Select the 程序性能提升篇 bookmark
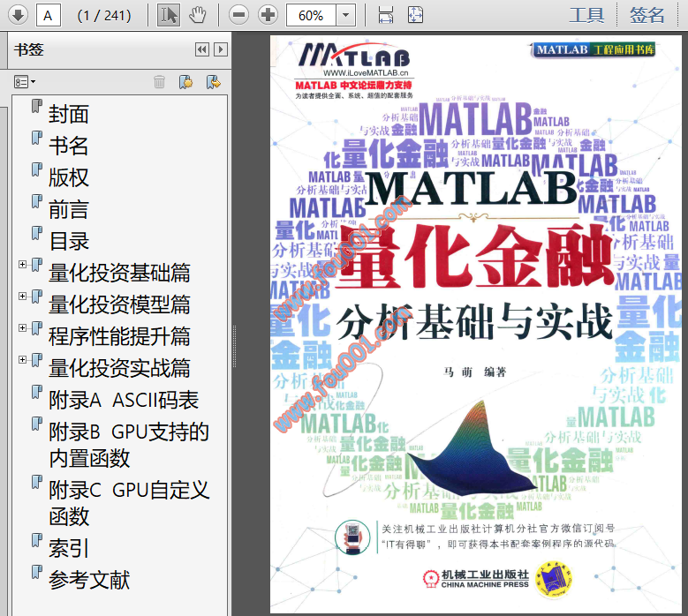 [119, 336]
